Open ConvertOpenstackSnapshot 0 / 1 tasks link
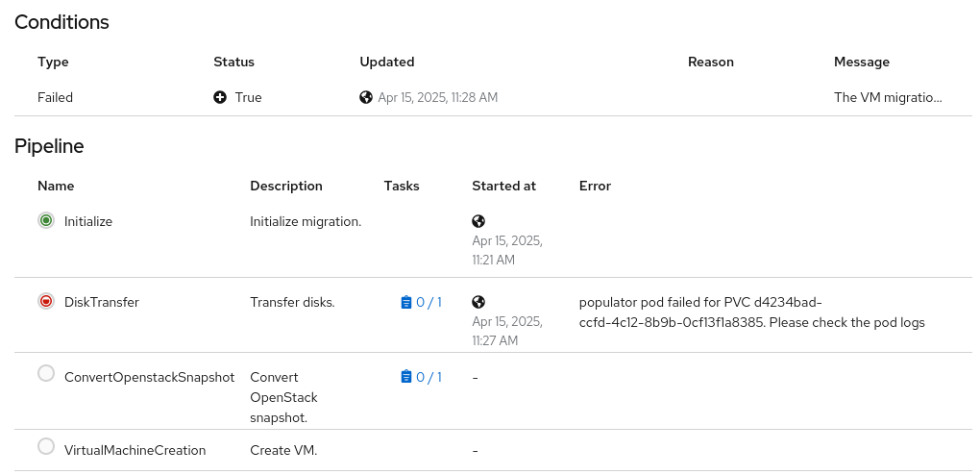980x475 pixels. [x=429, y=376]
